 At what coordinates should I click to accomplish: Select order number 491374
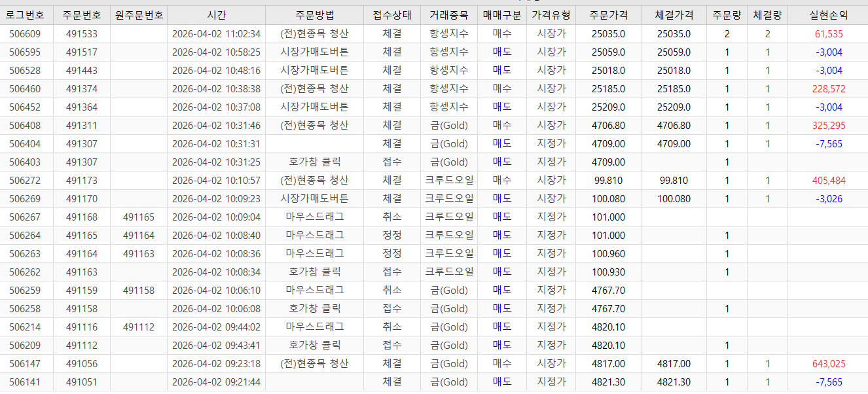point(82,89)
